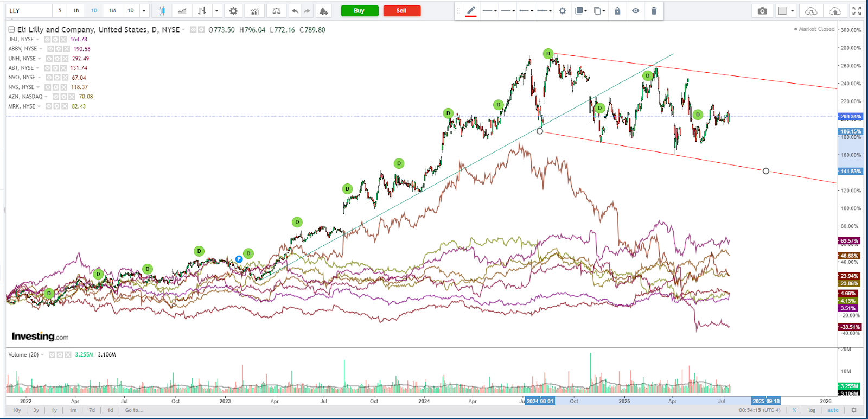Screen dimensions: 868x419
Task: Select the 1h interval
Action: (76, 10)
